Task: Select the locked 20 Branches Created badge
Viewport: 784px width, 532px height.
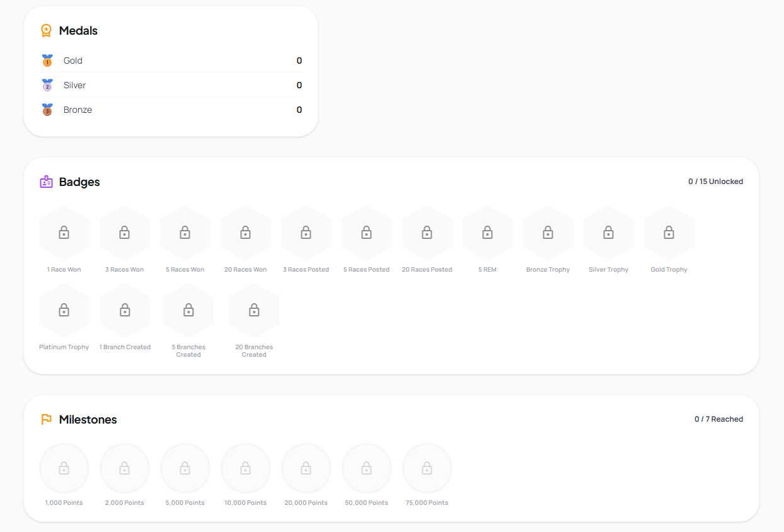Action: point(254,311)
